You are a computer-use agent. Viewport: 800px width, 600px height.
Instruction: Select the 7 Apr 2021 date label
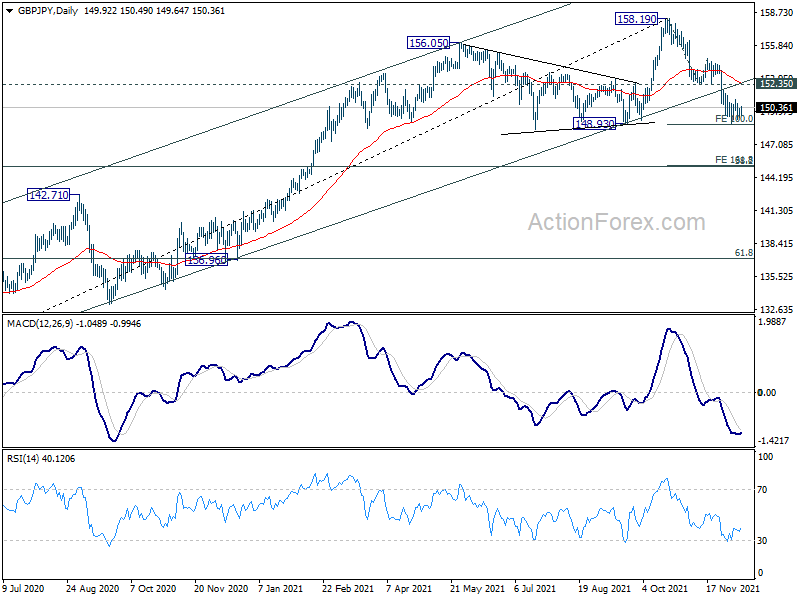point(409,588)
